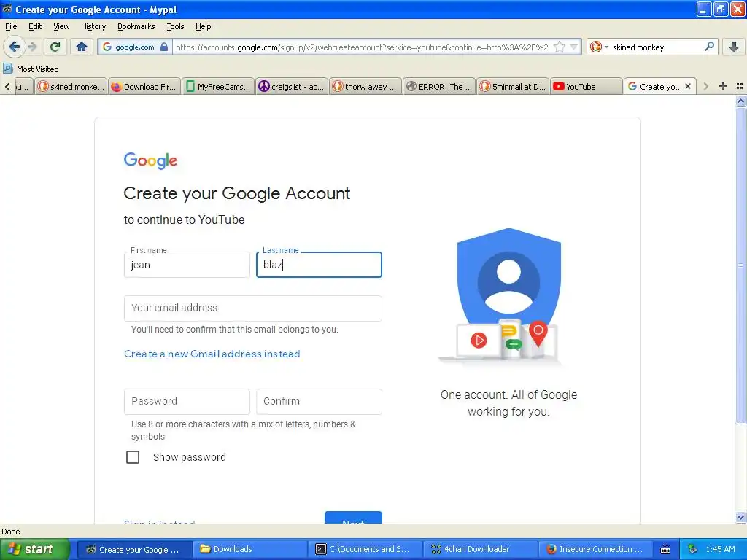Image resolution: width=747 pixels, height=560 pixels.
Task: Open the Downloads arrow button
Action: 734,47
